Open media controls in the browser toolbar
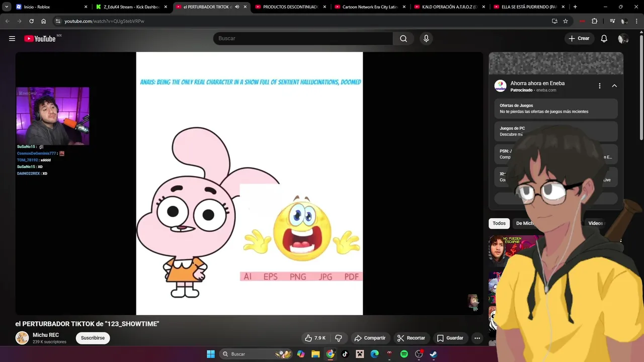The image size is (644, 362). pyautogui.click(x=612, y=21)
